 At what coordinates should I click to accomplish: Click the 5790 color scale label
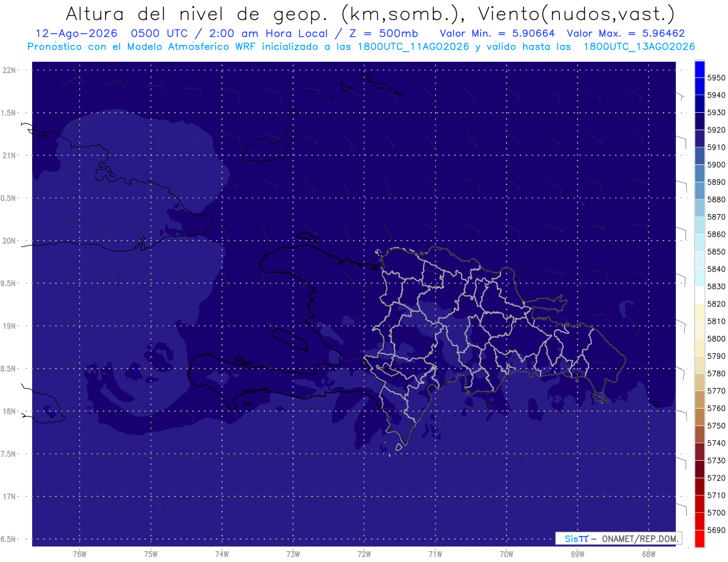[x=716, y=356]
